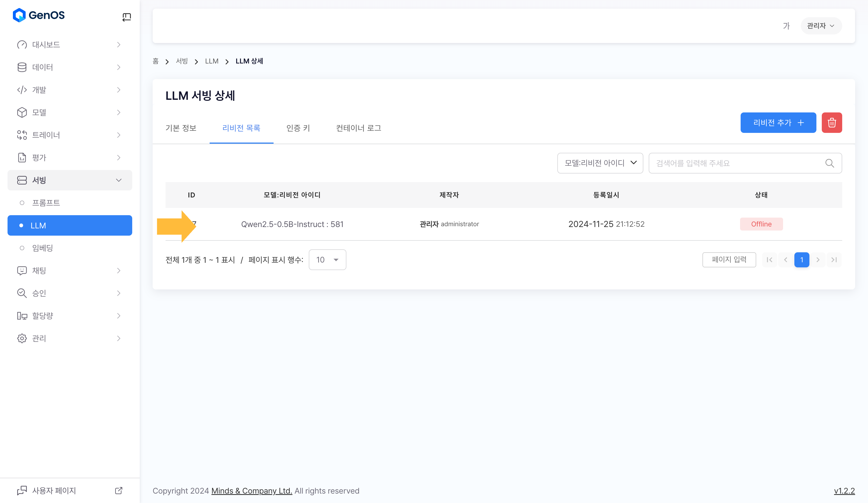Click the 채팅 chat bubble icon
Viewport: 868px width, 503px height.
point(22,271)
